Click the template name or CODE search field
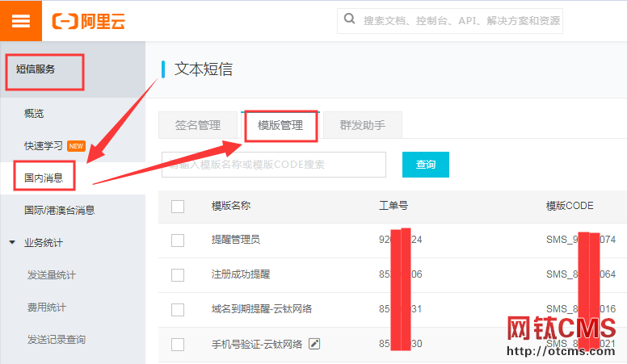This screenshot has width=627, height=364. coord(275,164)
